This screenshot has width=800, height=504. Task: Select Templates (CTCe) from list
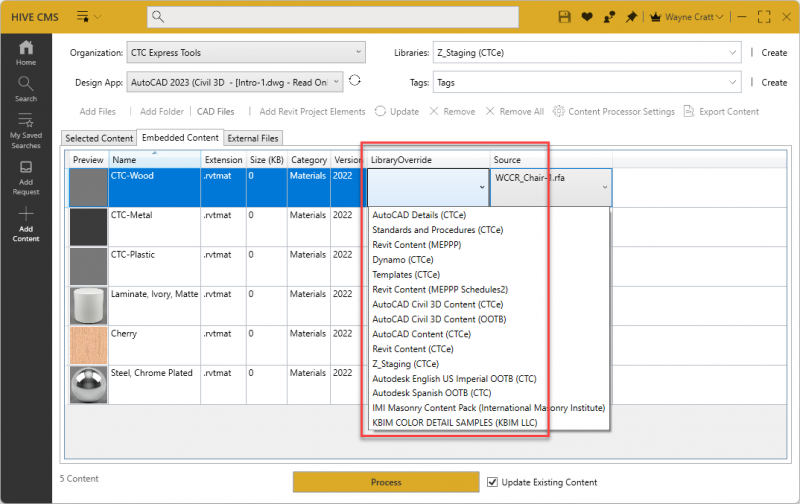click(406, 274)
